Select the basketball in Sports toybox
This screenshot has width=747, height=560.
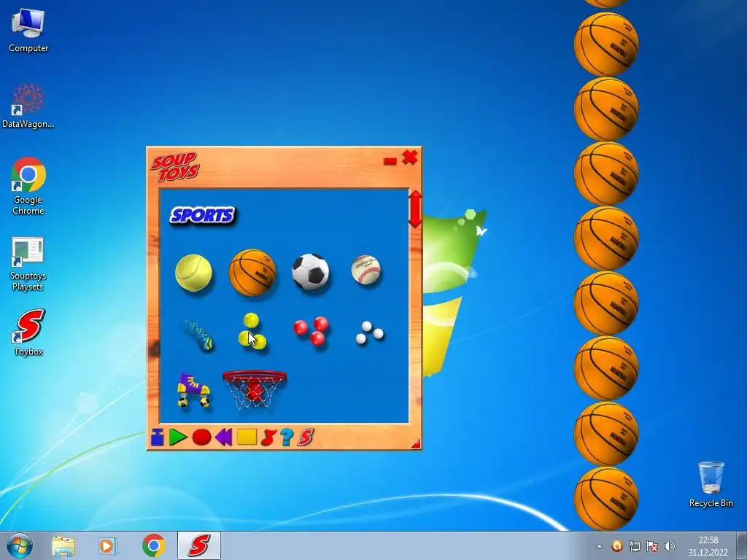pos(252,273)
